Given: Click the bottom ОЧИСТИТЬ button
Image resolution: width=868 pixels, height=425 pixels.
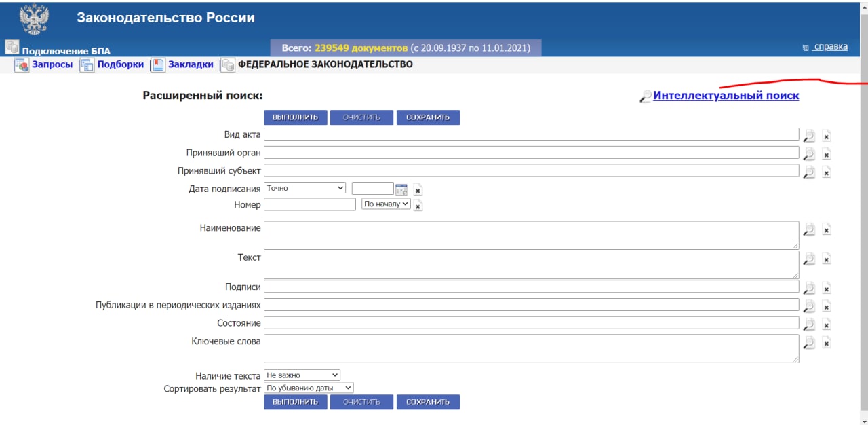Looking at the screenshot, I should (x=361, y=402).
